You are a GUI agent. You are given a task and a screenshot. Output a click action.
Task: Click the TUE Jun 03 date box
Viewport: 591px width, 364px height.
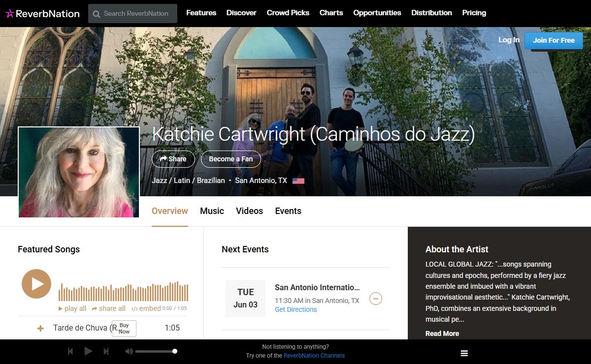245,299
